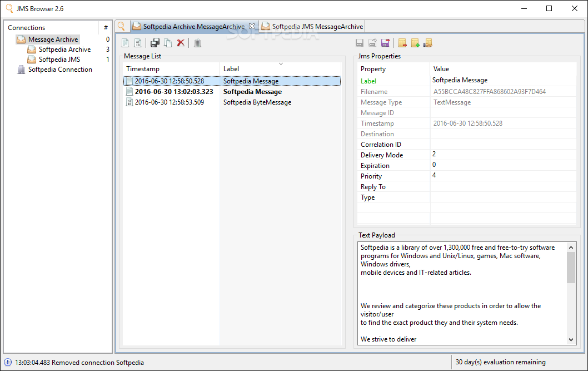The height and width of the screenshot is (371, 588).
Task: Click the envelope in hand send icon
Action: point(428,43)
